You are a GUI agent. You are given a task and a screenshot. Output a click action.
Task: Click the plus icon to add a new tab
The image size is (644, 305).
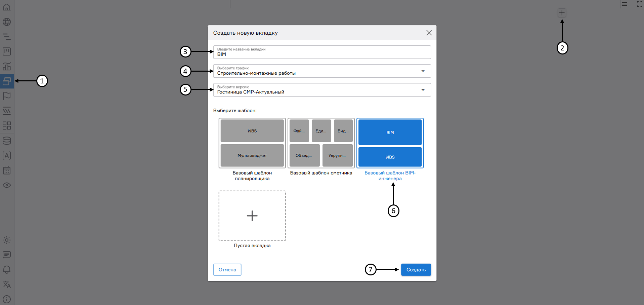point(562,12)
